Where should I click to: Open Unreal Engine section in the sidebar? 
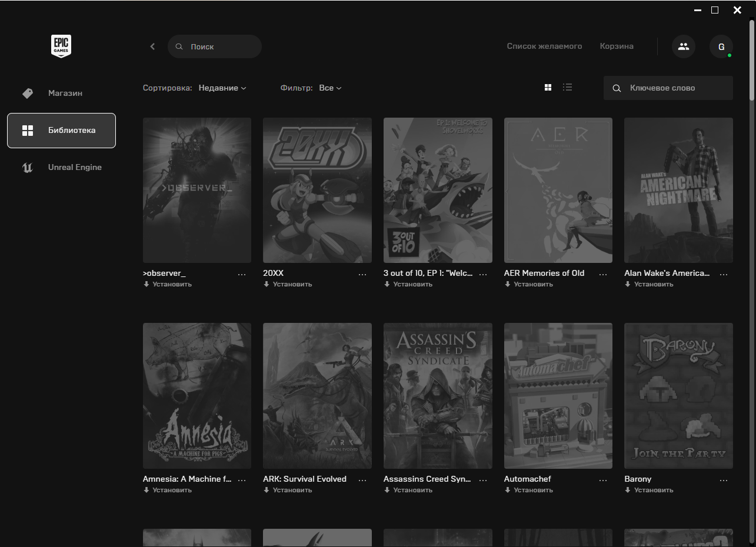coord(61,168)
